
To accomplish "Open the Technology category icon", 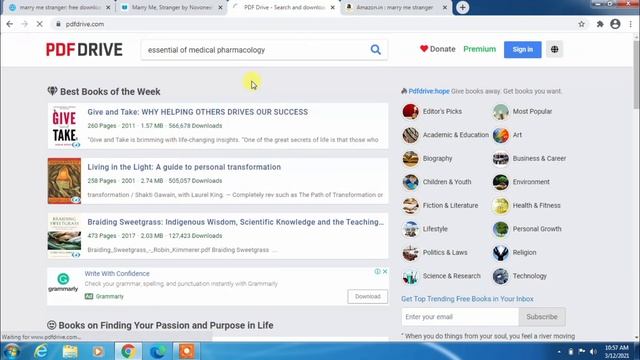I will 500,276.
